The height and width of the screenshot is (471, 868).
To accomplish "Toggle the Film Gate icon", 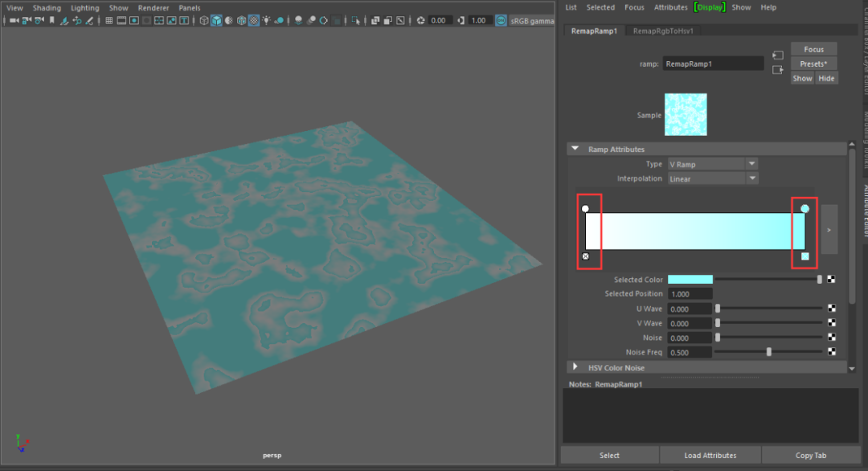I will click(x=121, y=20).
